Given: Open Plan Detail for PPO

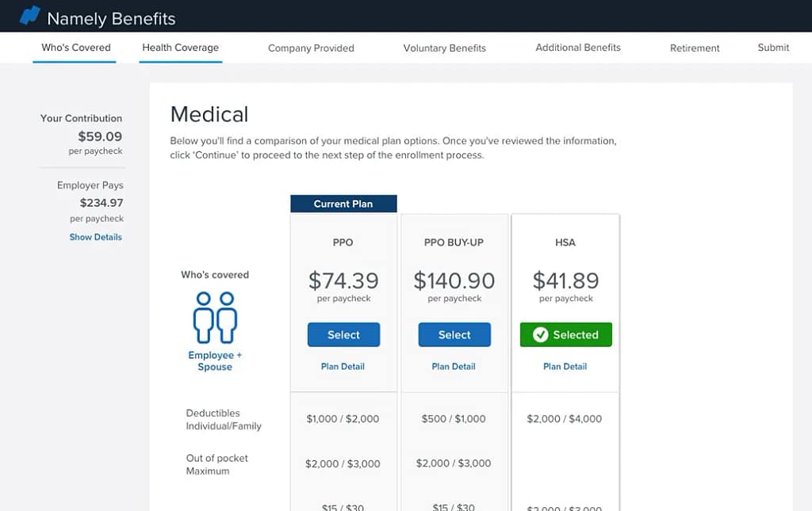Looking at the screenshot, I should click(343, 367).
